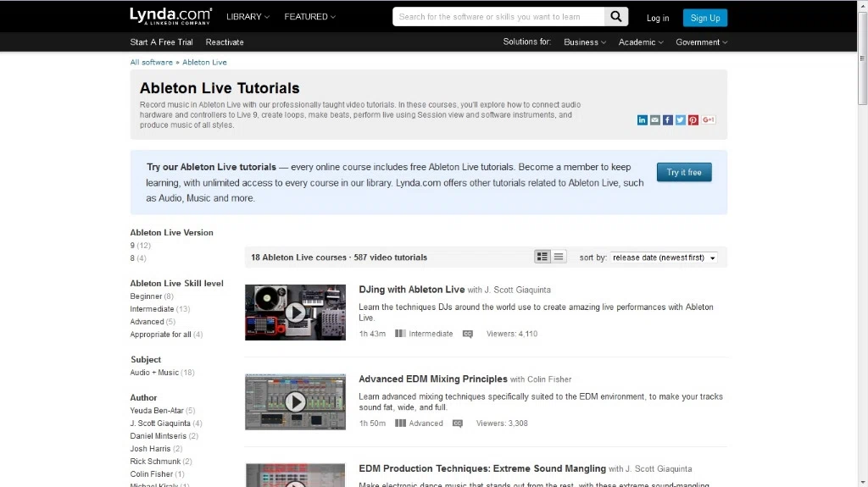Filter by author J. Scott Giaquinta in sidebar
This screenshot has width=868, height=487.
click(165, 423)
